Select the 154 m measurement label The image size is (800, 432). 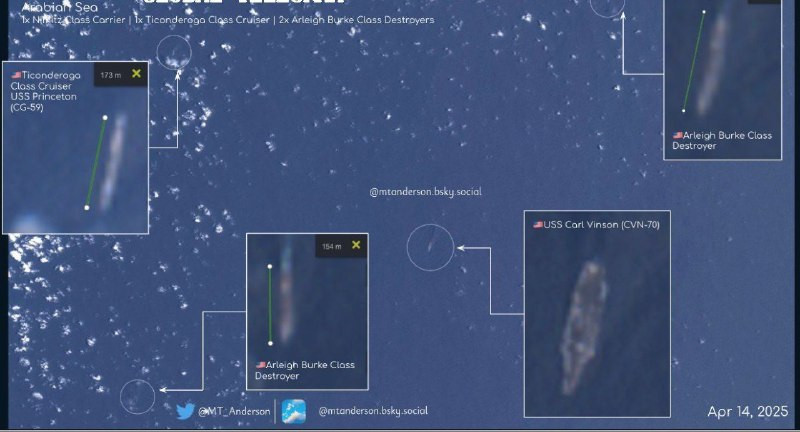pyautogui.click(x=332, y=246)
